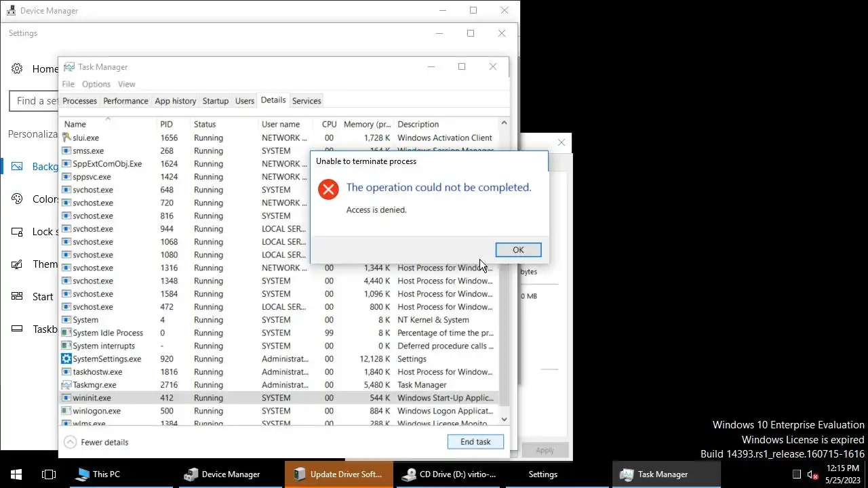Select the System interrupts row
This screenshot has height=488, width=868.
[x=279, y=346]
